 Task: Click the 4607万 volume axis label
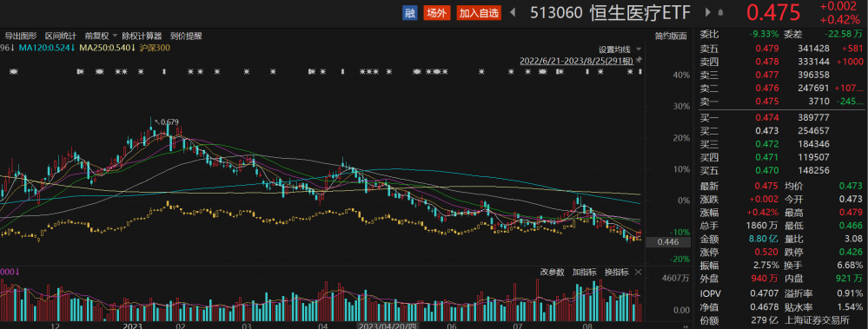(677, 279)
